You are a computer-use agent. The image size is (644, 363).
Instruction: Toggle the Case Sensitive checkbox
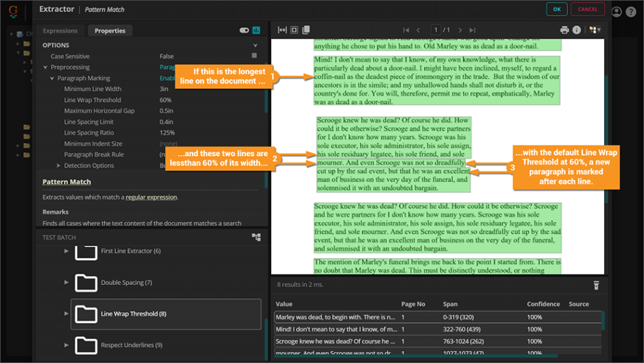tap(254, 56)
